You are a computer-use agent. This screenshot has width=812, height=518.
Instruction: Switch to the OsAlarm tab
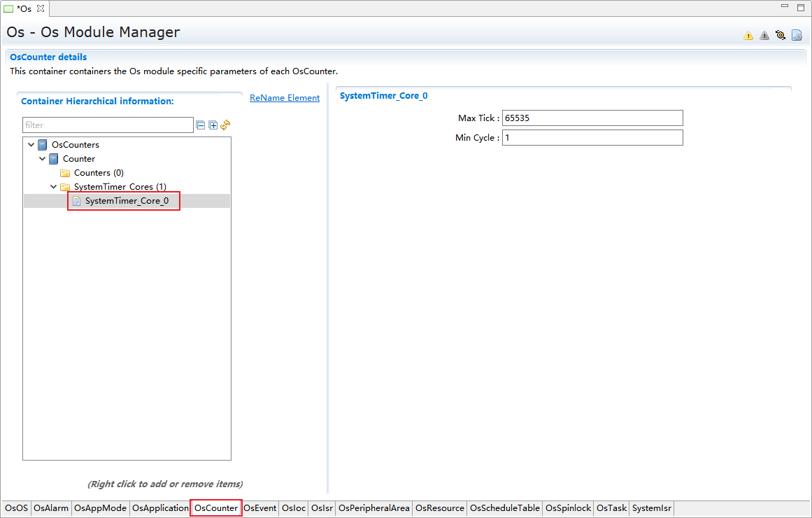click(51, 508)
